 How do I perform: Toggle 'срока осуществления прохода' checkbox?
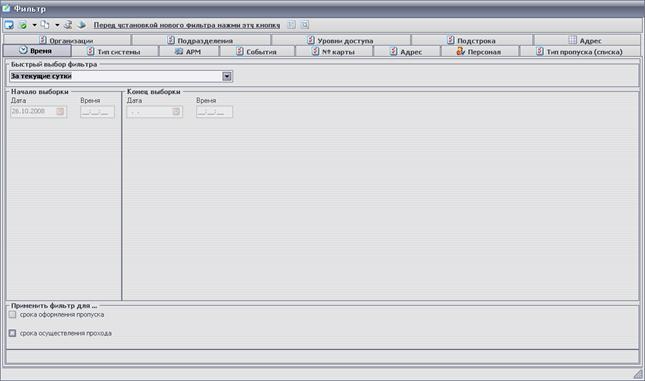tap(12, 333)
